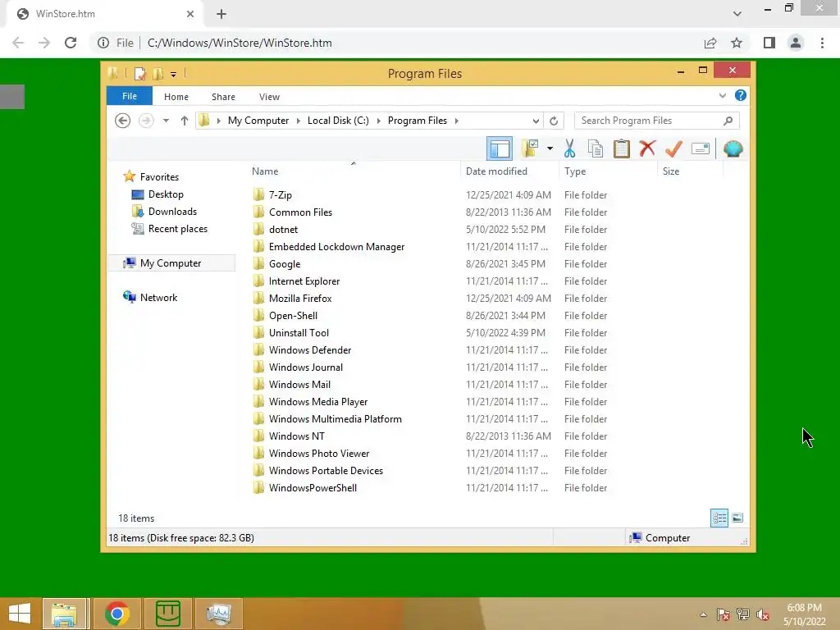Select the 7-Zip folder

click(281, 195)
